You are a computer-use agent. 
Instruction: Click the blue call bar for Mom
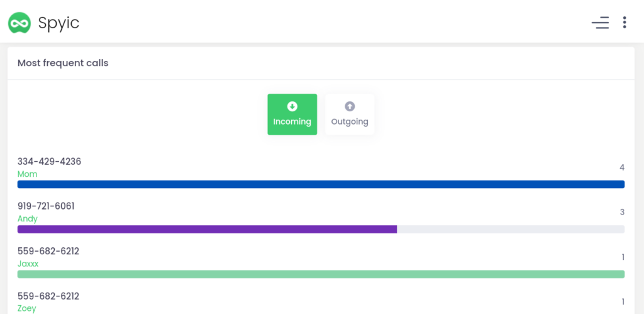click(321, 184)
